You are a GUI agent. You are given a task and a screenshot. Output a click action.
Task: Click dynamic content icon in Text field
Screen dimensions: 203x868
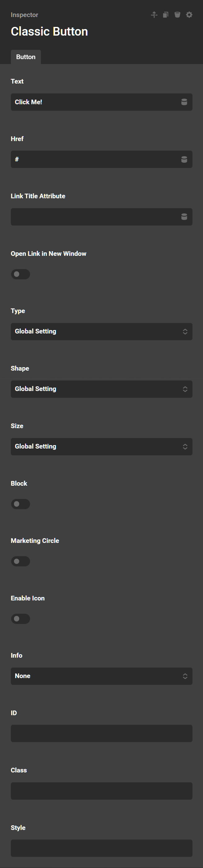point(184,102)
